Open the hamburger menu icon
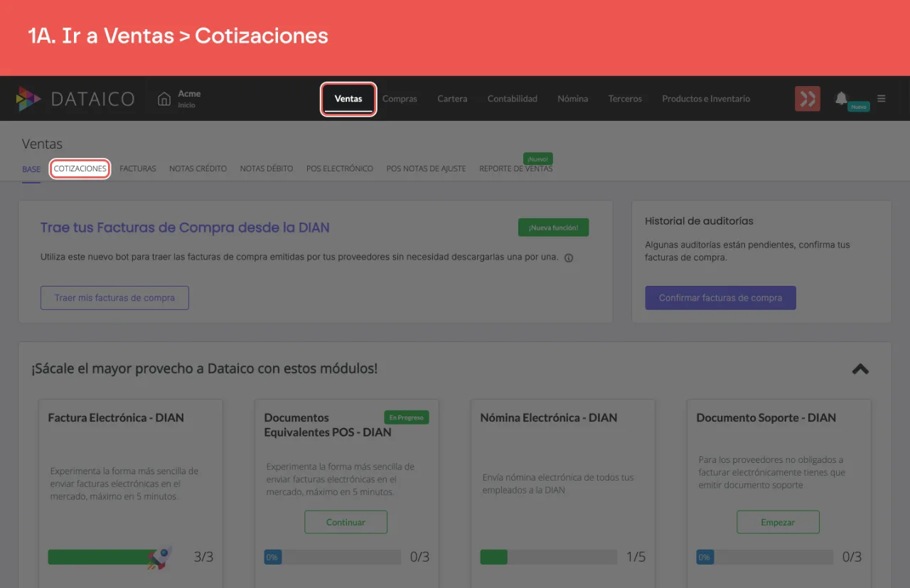The width and height of the screenshot is (910, 588). point(882,99)
